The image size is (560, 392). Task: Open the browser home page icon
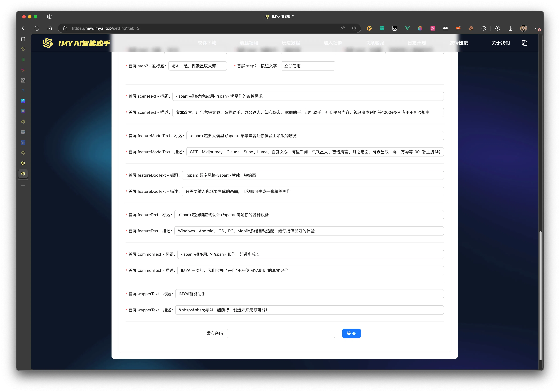click(49, 28)
